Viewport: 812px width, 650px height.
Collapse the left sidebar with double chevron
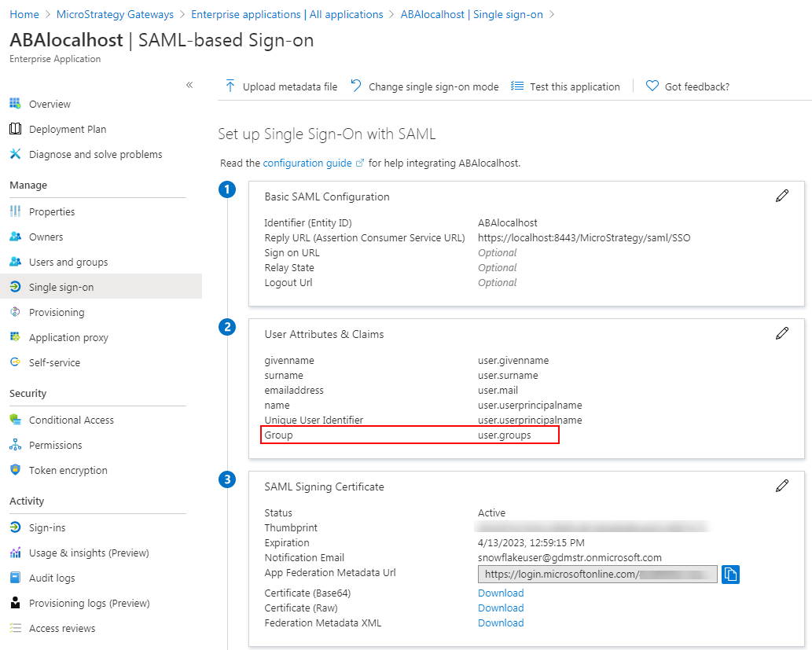click(x=189, y=85)
